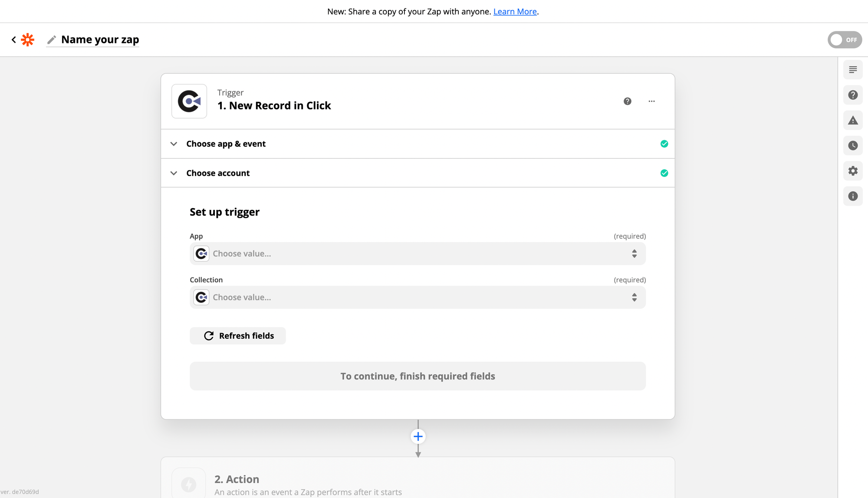Expand the 'Choose account' chevron
Image resolution: width=868 pixels, height=498 pixels.
coord(174,173)
